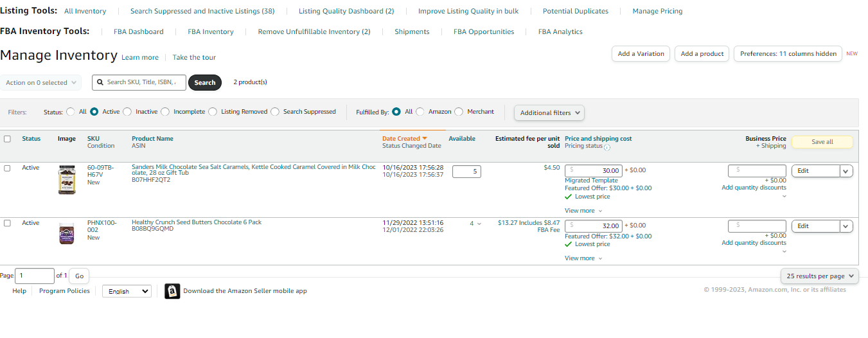Click the available quantity field showing 5
This screenshot has width=868, height=338.
click(x=466, y=172)
